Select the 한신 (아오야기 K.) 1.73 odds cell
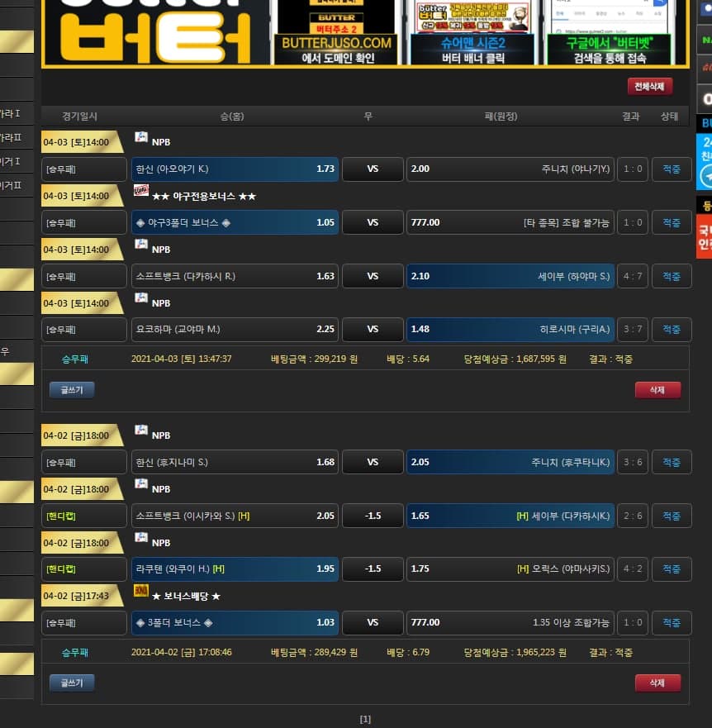Screen dimensions: 712x728 (235, 169)
